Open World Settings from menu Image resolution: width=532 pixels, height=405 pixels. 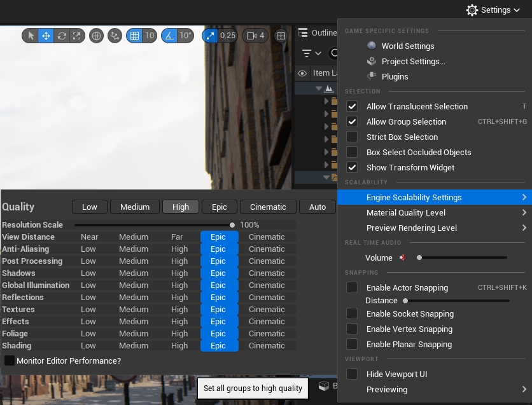click(x=407, y=46)
